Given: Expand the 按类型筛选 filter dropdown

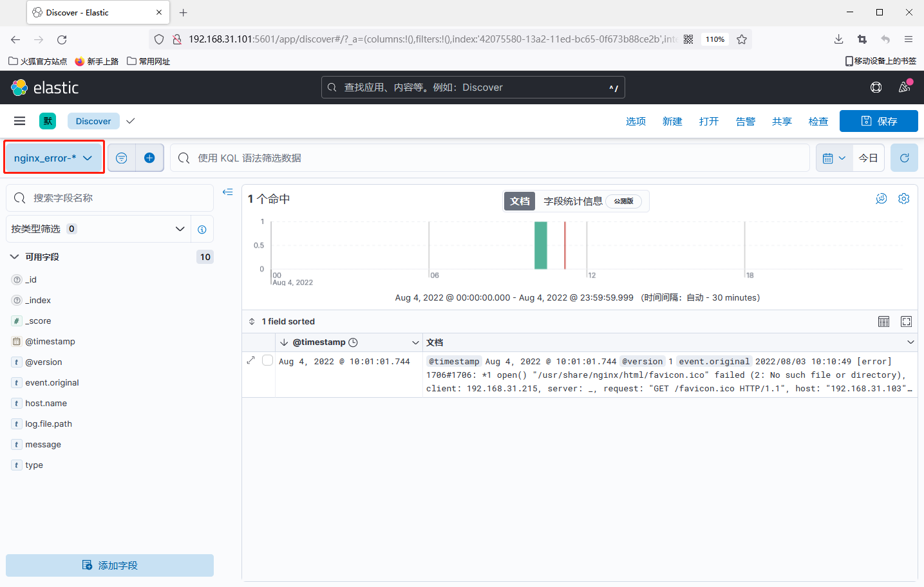Looking at the screenshot, I should (x=180, y=228).
